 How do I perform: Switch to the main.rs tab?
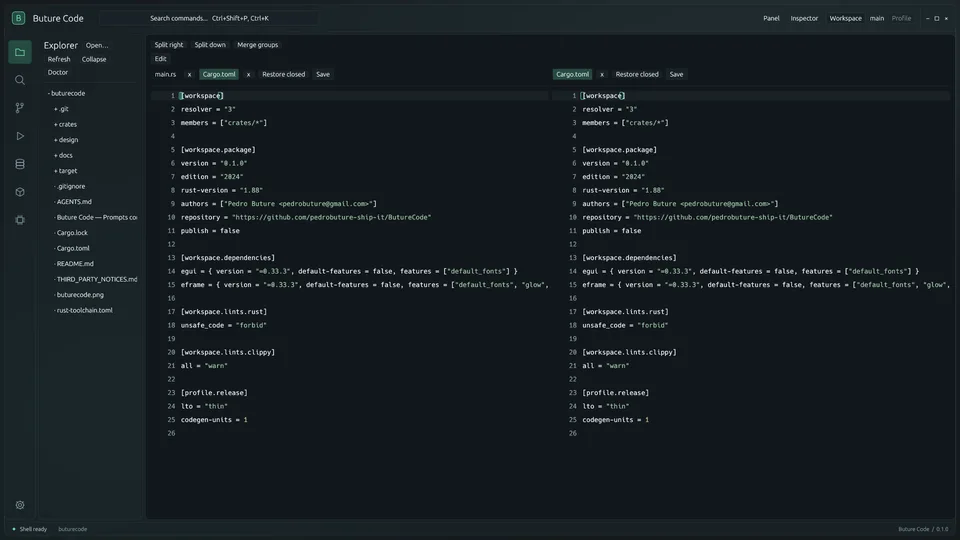pos(165,74)
